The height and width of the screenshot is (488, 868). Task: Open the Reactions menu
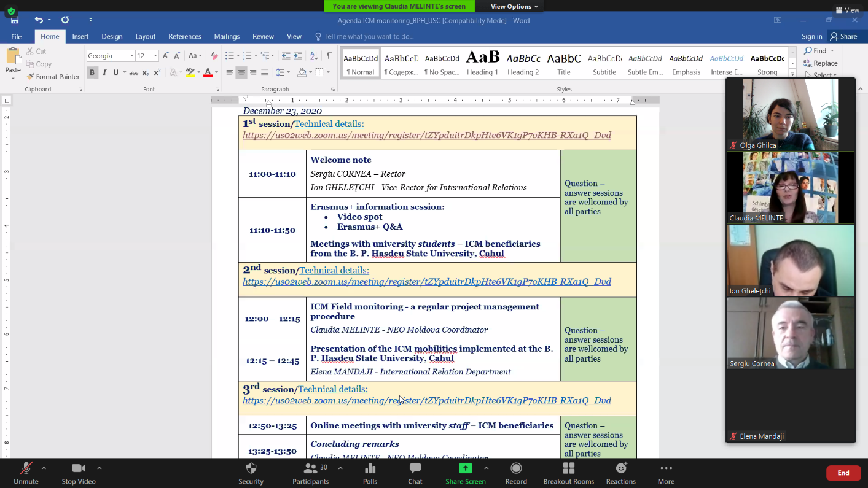[x=620, y=473]
